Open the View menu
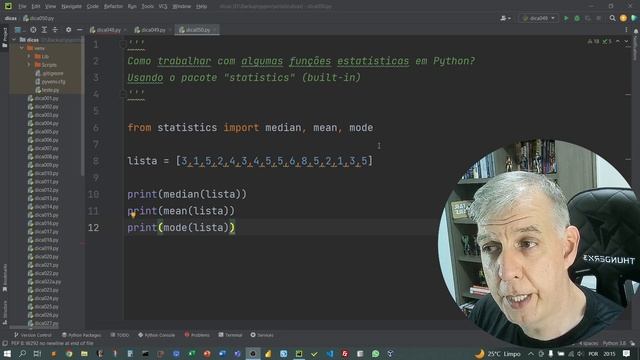Viewport: 640px width, 360px height. [x=50, y=7]
